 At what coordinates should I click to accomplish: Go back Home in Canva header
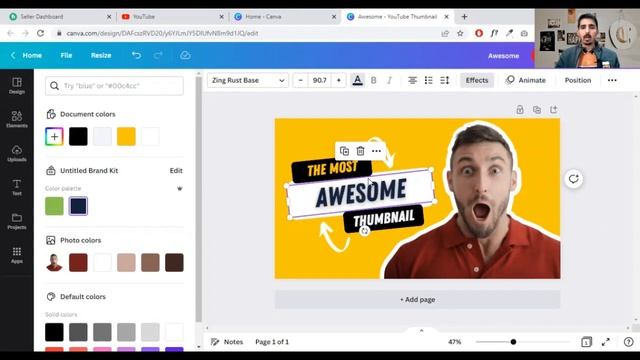27,55
